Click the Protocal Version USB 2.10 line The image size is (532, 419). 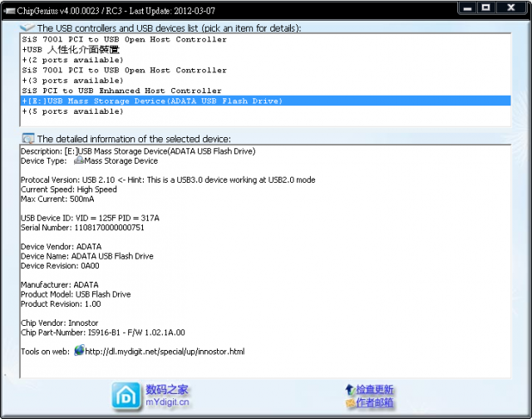(168, 180)
